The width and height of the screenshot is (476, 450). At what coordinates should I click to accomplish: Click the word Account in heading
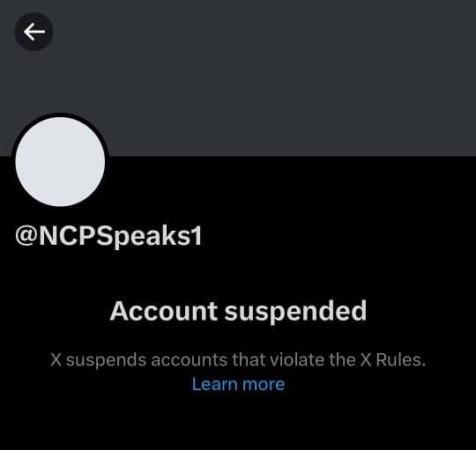click(164, 311)
